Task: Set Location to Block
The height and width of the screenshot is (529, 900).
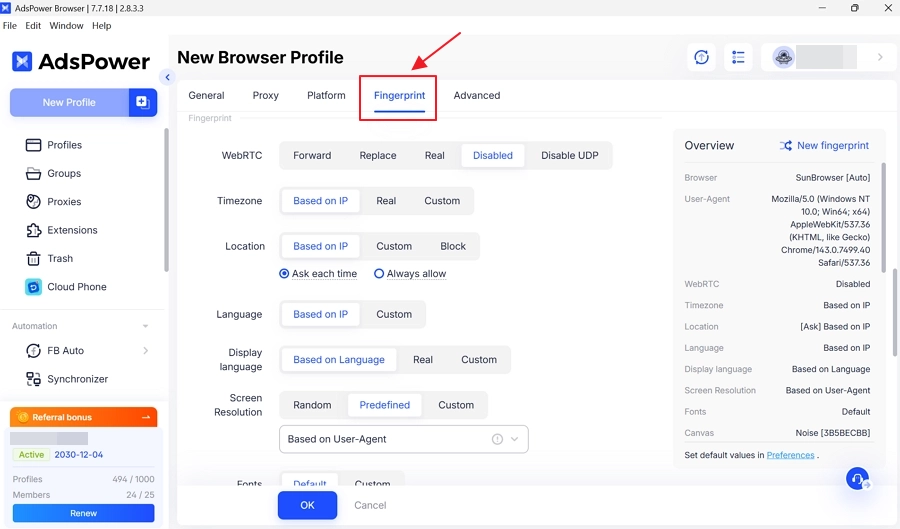Action: (453, 246)
